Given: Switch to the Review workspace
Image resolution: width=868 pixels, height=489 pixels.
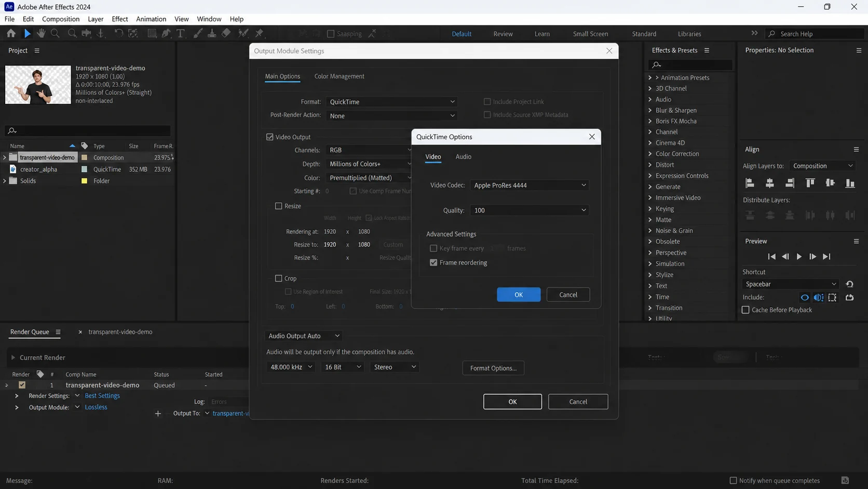Looking at the screenshot, I should pyautogui.click(x=503, y=34).
